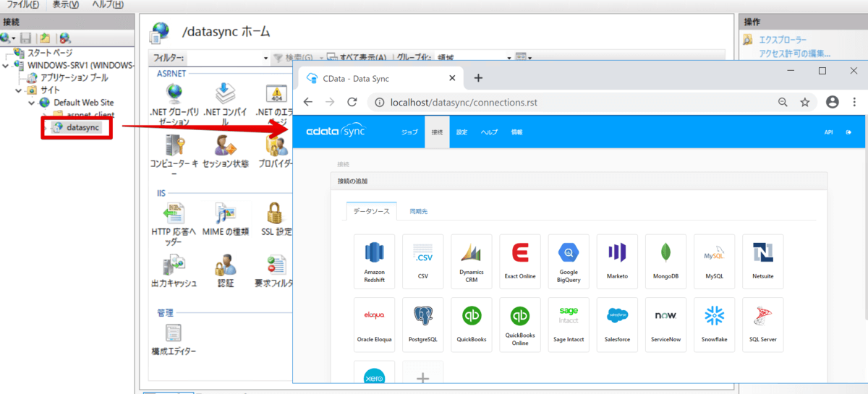Reload the Chrome page
868x394 pixels.
tap(352, 103)
